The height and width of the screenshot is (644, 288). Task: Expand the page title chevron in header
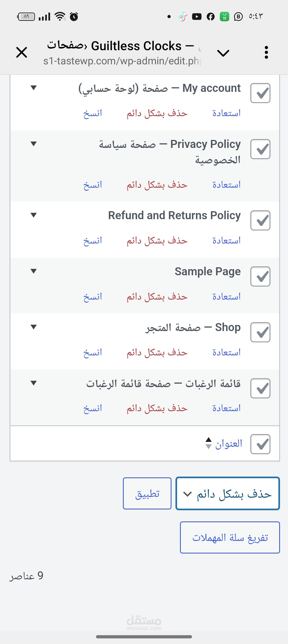click(223, 53)
